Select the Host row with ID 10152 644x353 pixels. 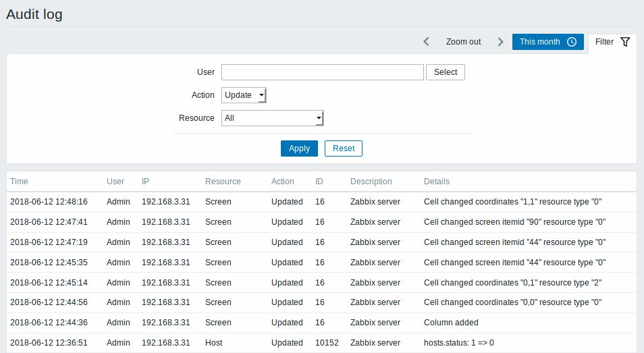(x=321, y=343)
